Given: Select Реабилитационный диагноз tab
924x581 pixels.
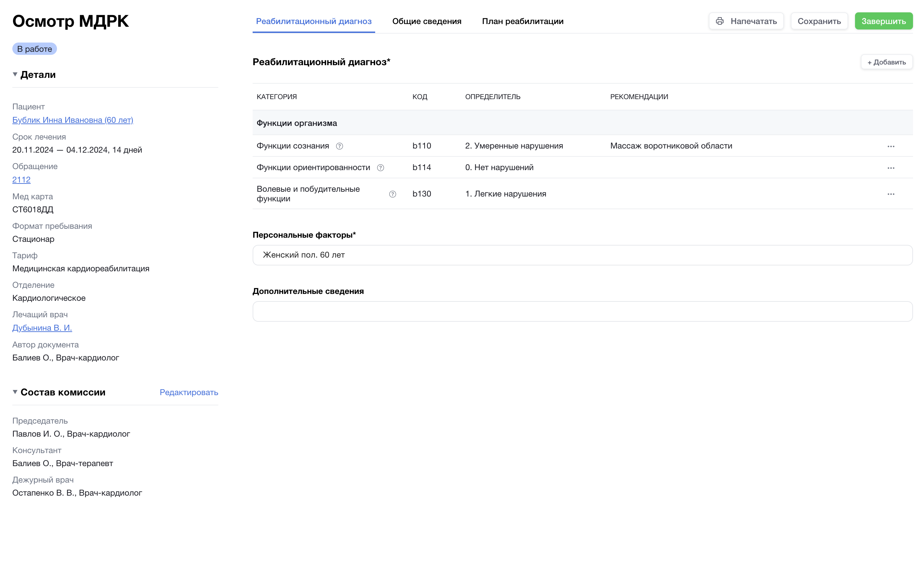Looking at the screenshot, I should point(313,21).
